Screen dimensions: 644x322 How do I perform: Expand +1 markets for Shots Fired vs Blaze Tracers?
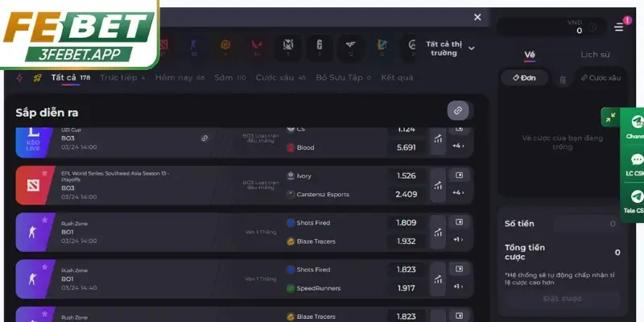[459, 239]
